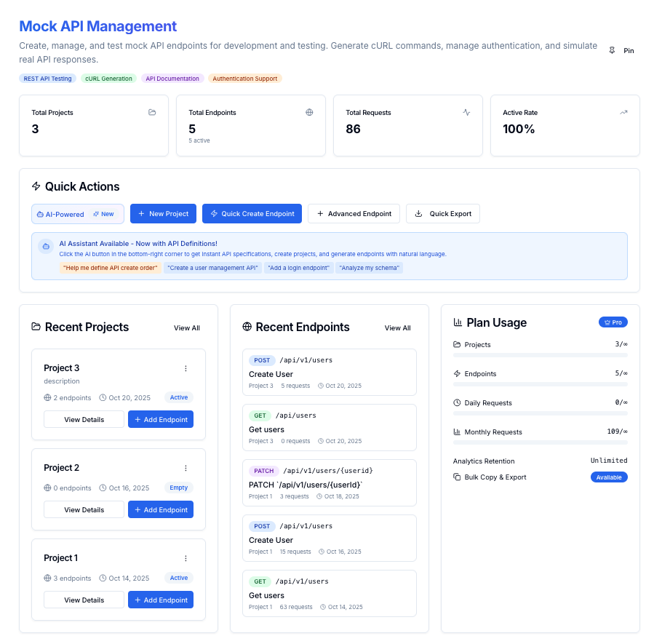
Task: Click the trending arrow icon in Active Rate
Action: tap(623, 113)
